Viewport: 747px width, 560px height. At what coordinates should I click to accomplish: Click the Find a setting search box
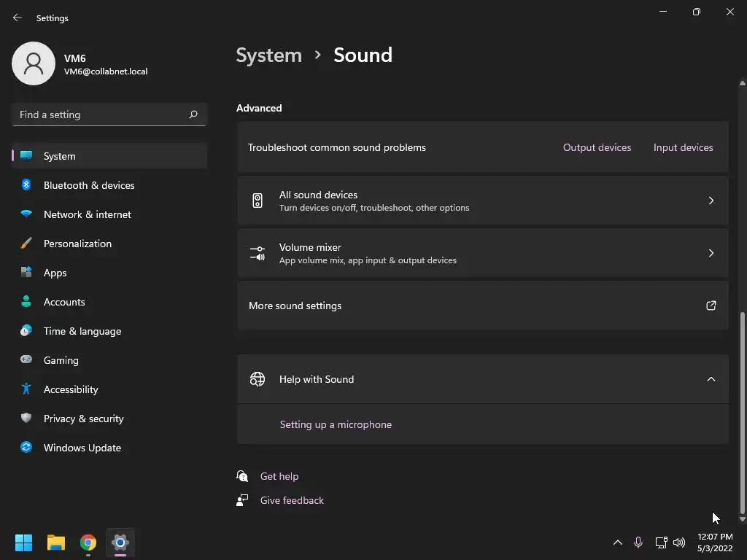coord(101,114)
